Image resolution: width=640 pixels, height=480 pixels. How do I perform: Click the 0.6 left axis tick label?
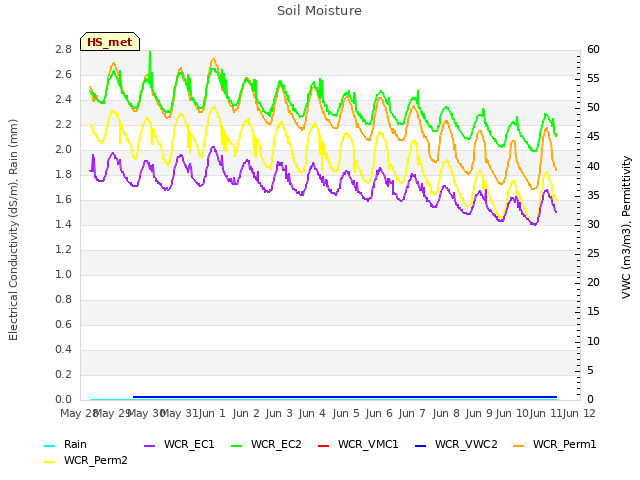click(x=63, y=324)
